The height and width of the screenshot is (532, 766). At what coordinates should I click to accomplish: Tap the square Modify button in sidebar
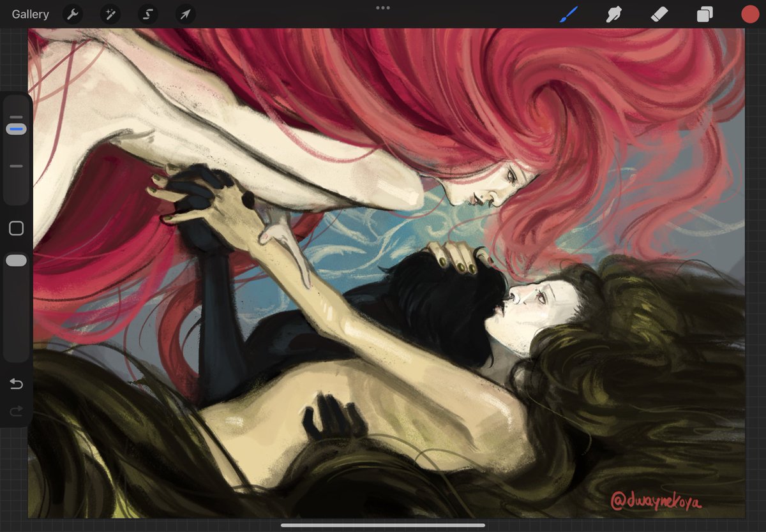coord(16,228)
